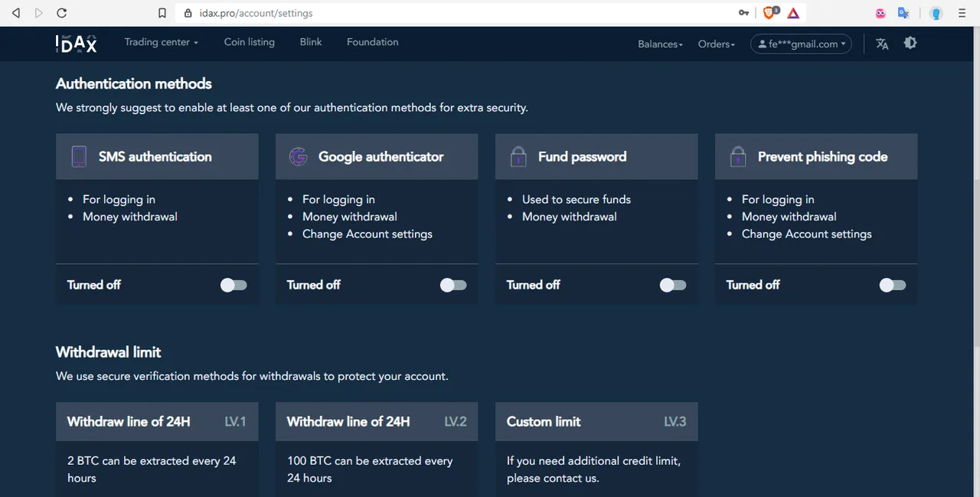Click the address bar showing idax.pro/account/settings
Viewport: 980px width, 497px height.
pos(459,13)
